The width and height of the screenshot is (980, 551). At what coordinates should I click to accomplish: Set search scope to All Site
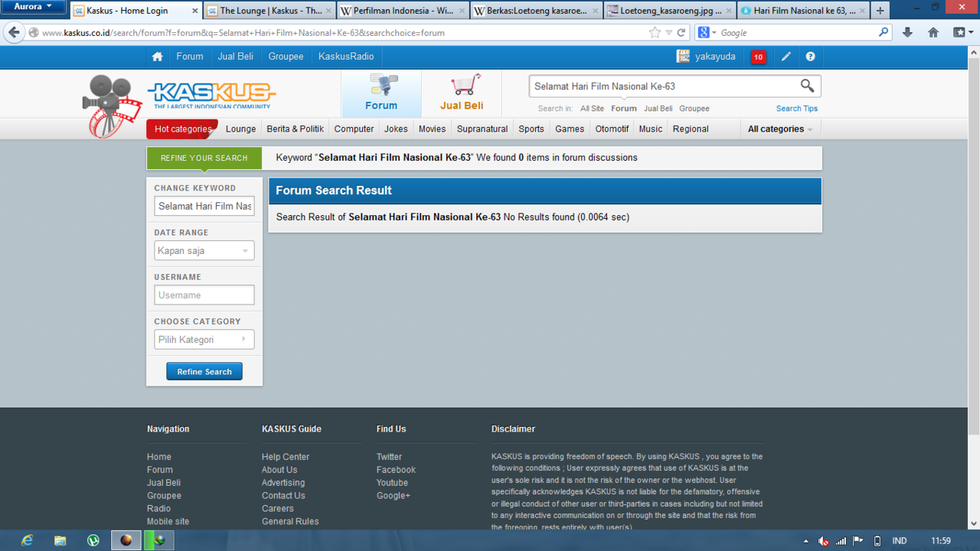coord(592,109)
